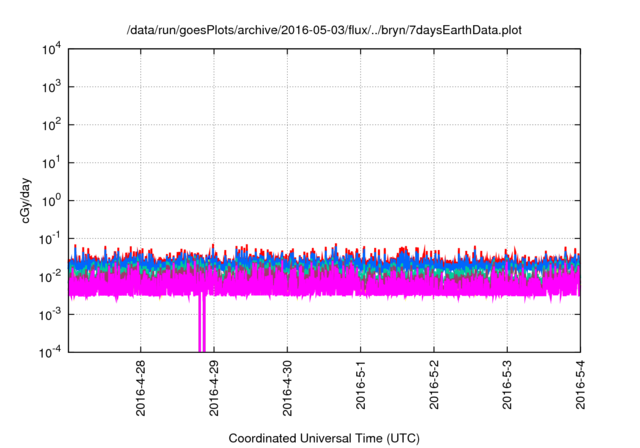Click the Coordinated Universal Time (UTC) label

click(x=324, y=438)
